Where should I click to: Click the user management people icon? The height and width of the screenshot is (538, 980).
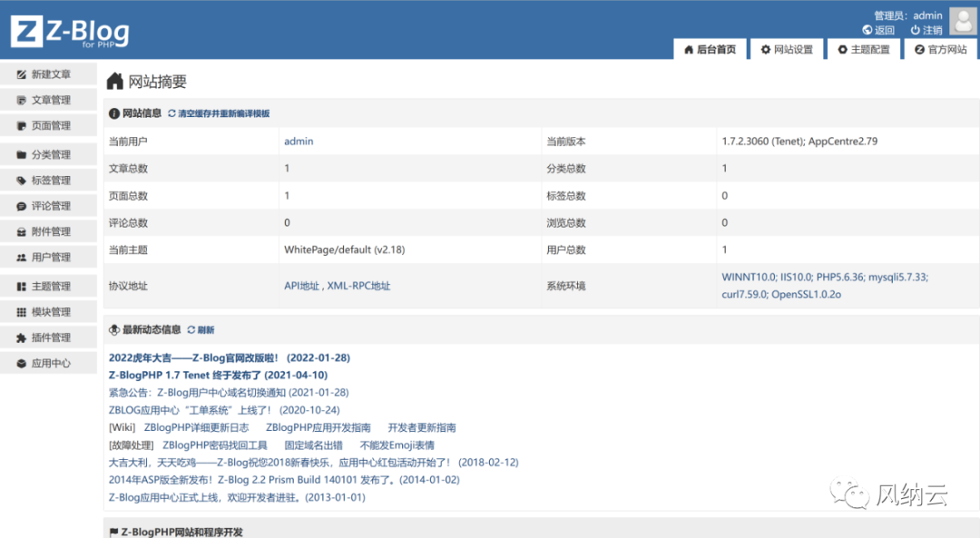(21, 257)
